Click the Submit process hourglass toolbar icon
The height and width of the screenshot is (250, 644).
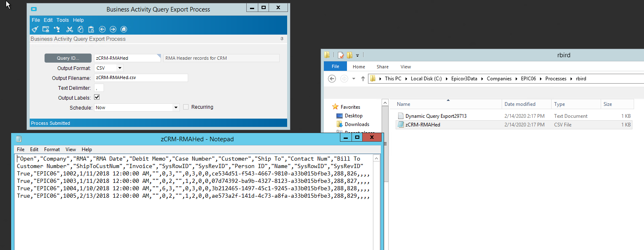[x=46, y=29]
